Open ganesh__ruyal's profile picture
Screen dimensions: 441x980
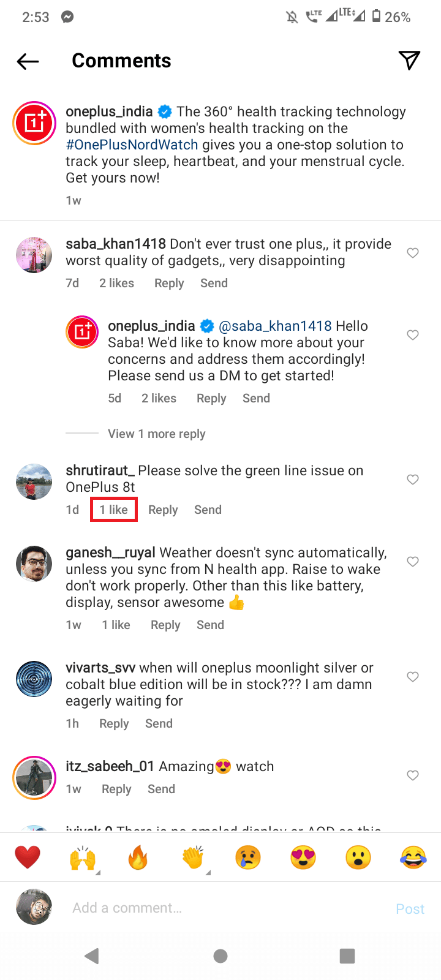(x=34, y=563)
